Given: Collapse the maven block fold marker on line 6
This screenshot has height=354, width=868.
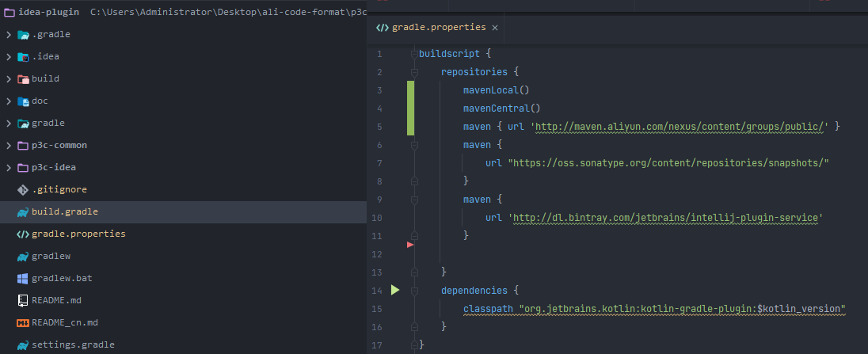Looking at the screenshot, I should coord(414,145).
